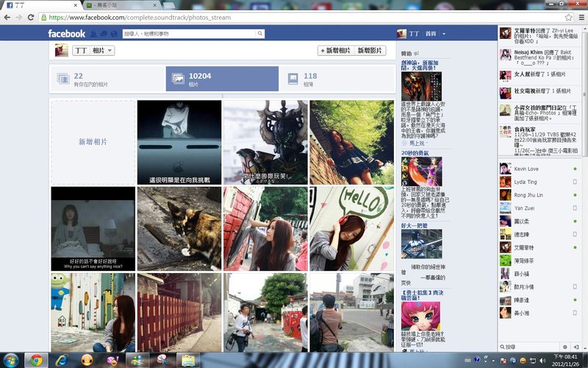The height and width of the screenshot is (368, 588).
Task: Open the HELLO headphones girl photo
Action: 352,229
